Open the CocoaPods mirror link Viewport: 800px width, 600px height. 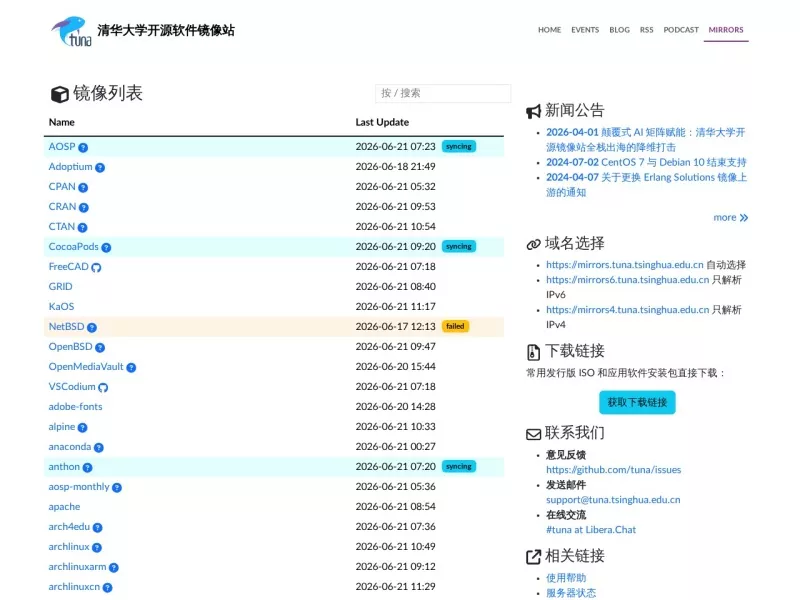click(73, 246)
